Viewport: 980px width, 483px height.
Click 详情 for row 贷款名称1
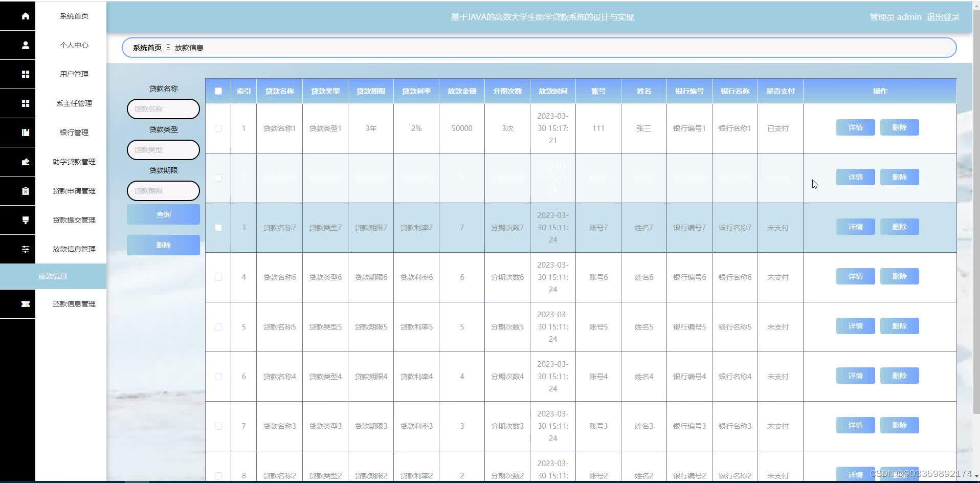(855, 127)
